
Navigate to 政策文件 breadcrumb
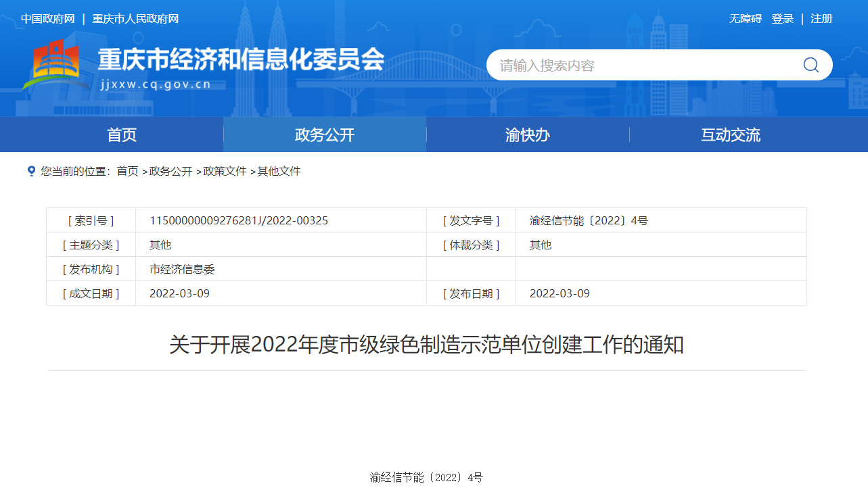225,172
